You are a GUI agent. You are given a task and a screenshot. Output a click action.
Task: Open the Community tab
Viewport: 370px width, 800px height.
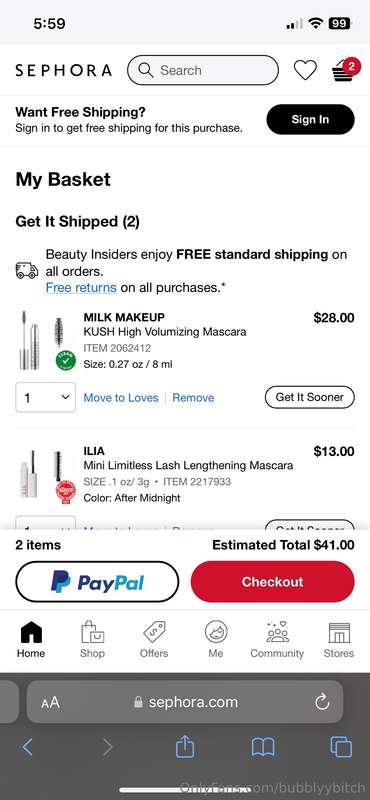(x=277, y=639)
